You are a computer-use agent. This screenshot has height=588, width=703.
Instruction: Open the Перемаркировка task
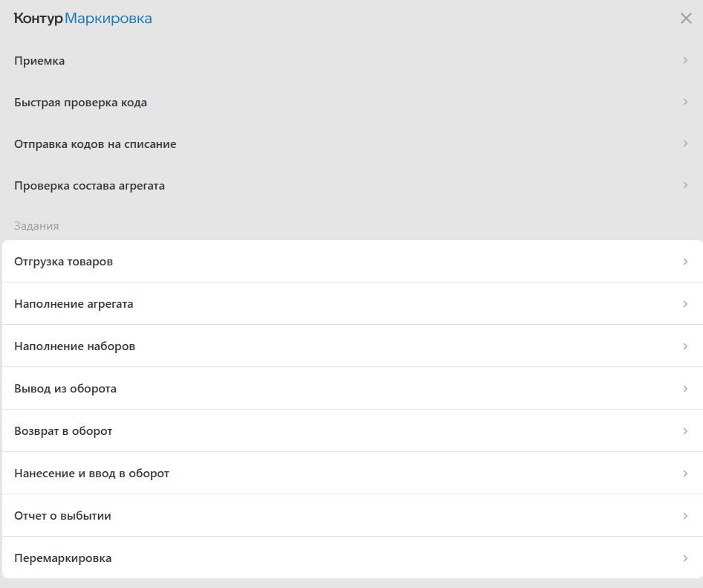(352, 558)
